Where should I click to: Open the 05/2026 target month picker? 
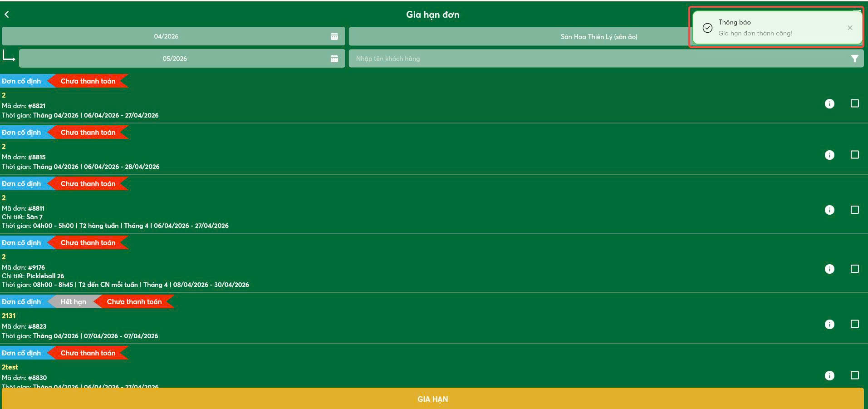(182, 59)
